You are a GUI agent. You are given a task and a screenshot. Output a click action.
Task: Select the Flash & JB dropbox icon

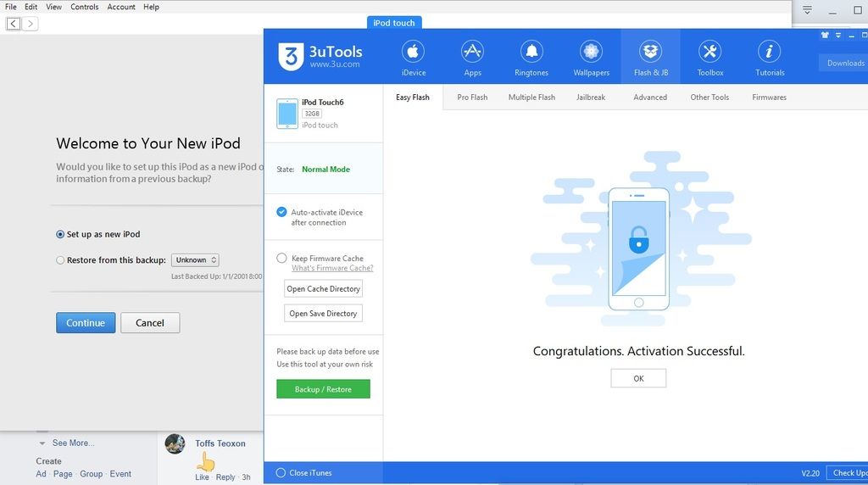point(650,53)
